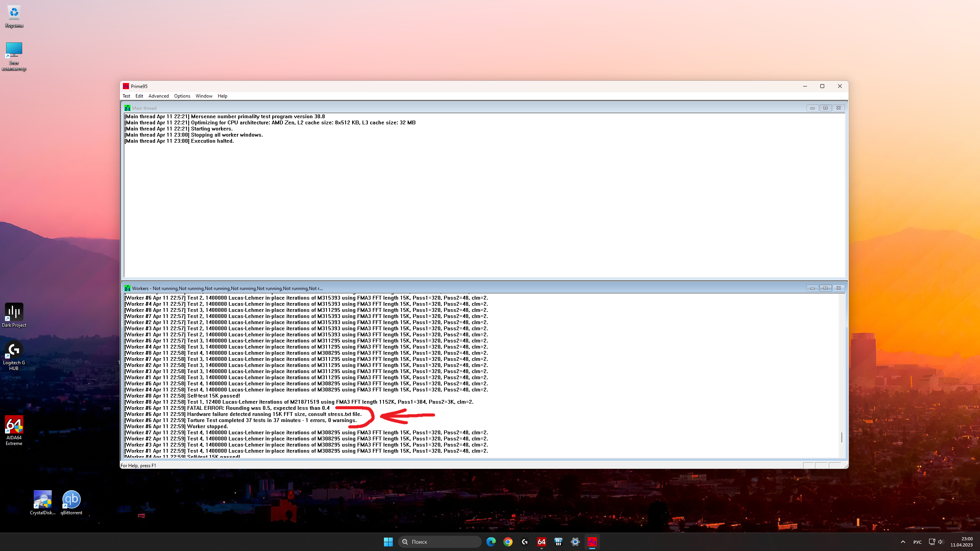
Task: Click the Edit menu
Action: (139, 96)
